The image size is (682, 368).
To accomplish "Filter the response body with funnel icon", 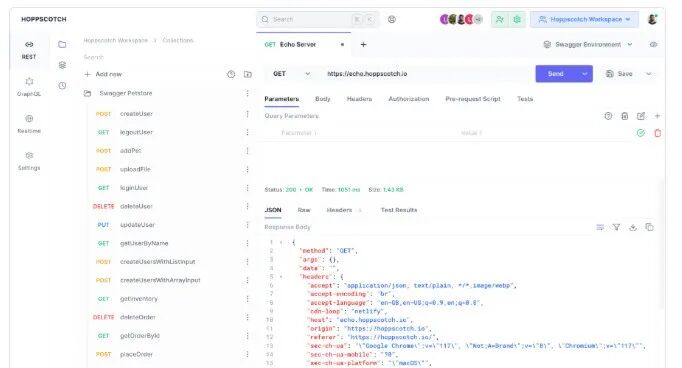I will tap(616, 227).
